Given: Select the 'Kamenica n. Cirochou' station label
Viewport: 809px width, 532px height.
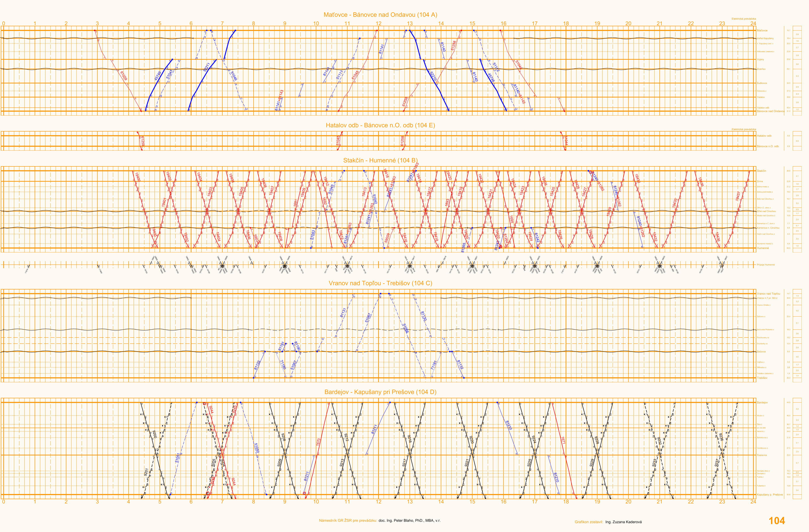Looking at the screenshot, I should [768, 228].
